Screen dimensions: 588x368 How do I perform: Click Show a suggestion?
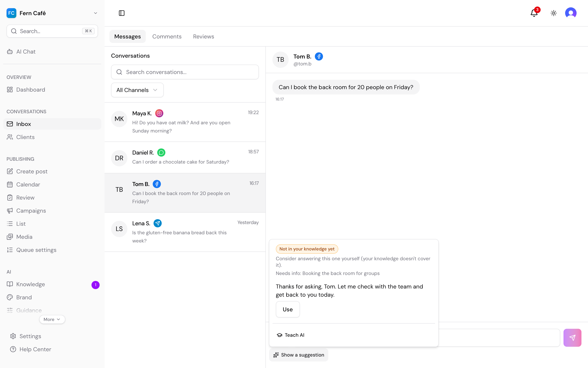pos(299,355)
